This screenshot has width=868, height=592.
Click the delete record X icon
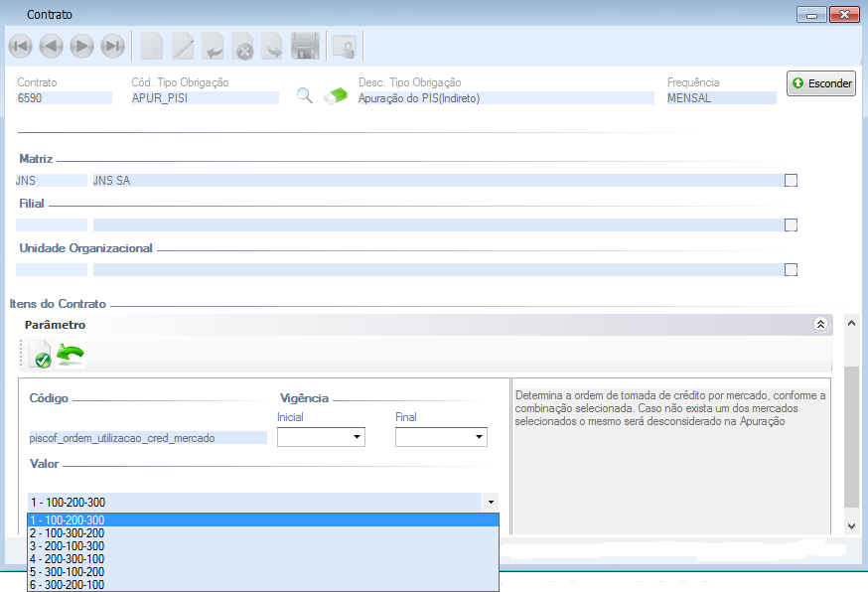242,46
